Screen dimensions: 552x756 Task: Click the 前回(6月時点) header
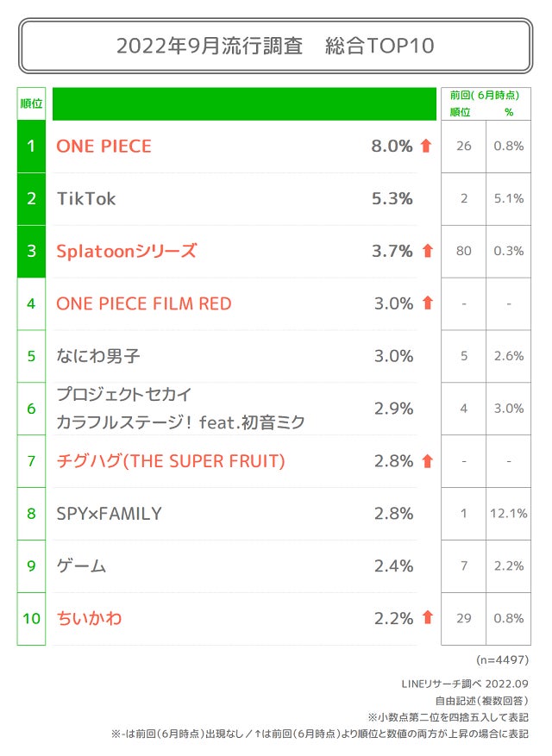pyautogui.click(x=484, y=96)
